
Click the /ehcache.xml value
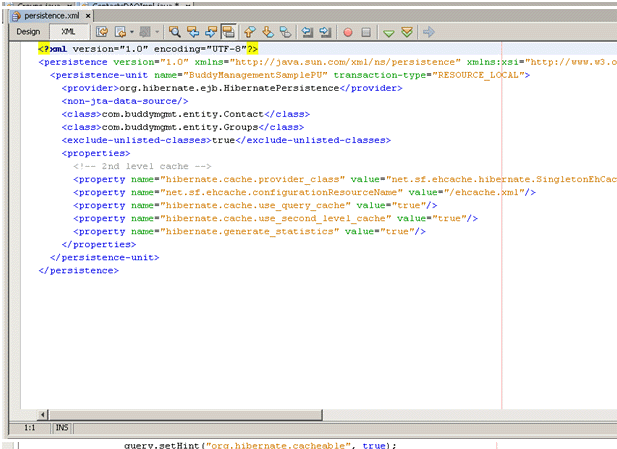[486, 192]
